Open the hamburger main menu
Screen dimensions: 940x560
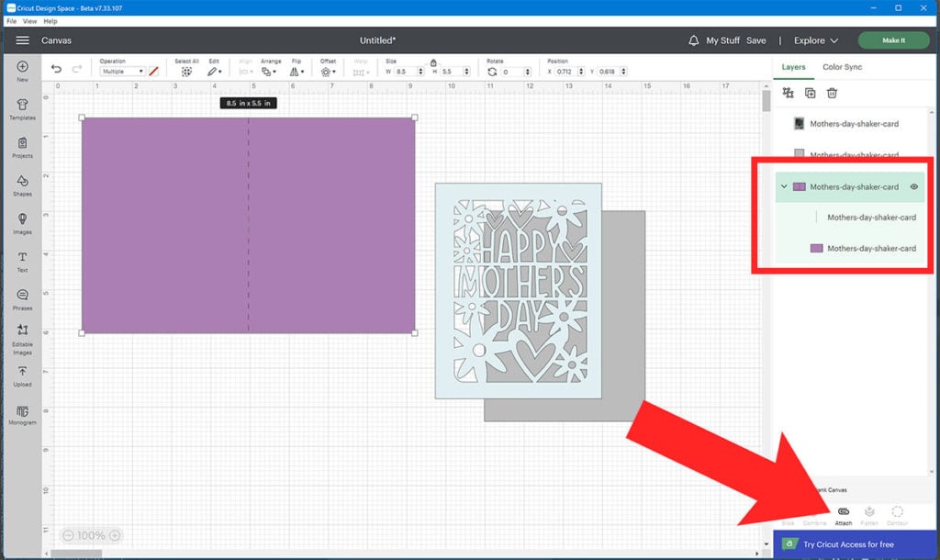click(22, 40)
